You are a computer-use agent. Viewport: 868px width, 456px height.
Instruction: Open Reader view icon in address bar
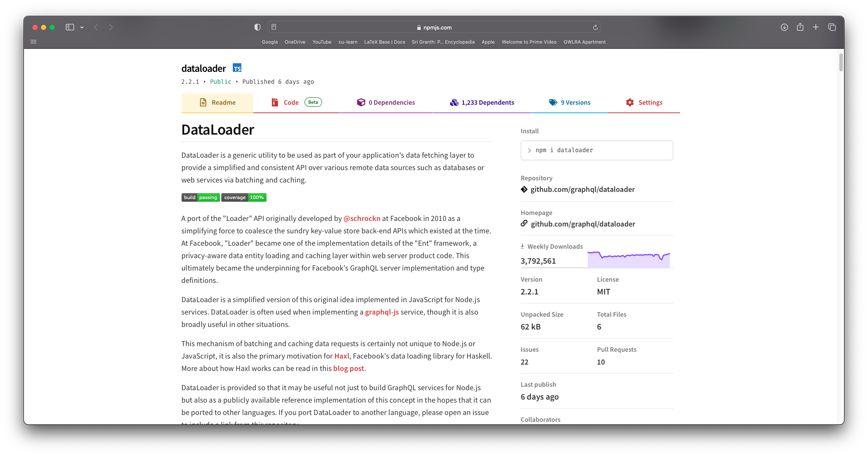coord(274,27)
